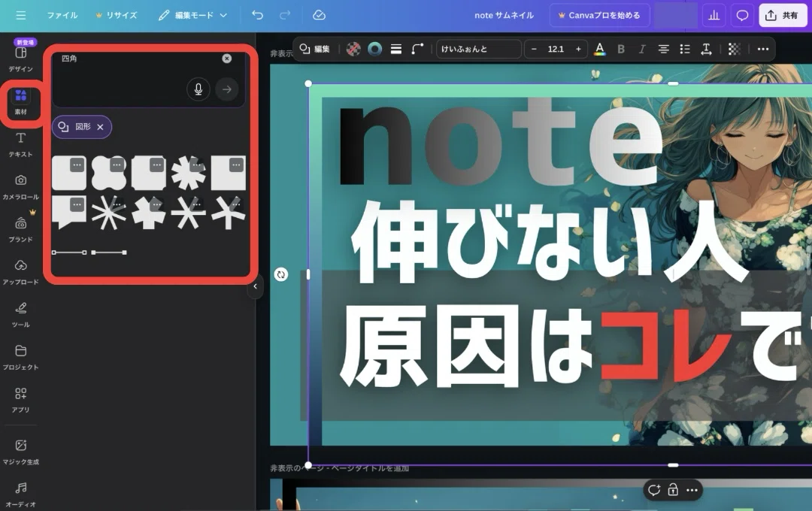The height and width of the screenshot is (511, 812).
Task: Decrease the font size with minus
Action: point(534,49)
